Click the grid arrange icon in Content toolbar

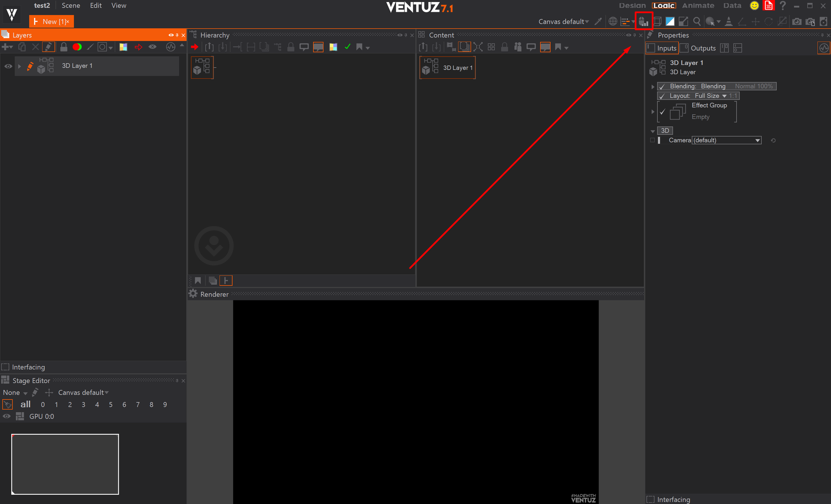[491, 47]
